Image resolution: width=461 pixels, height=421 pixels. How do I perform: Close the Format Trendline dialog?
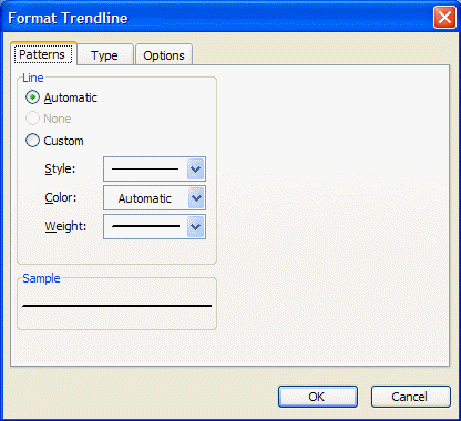click(x=444, y=17)
